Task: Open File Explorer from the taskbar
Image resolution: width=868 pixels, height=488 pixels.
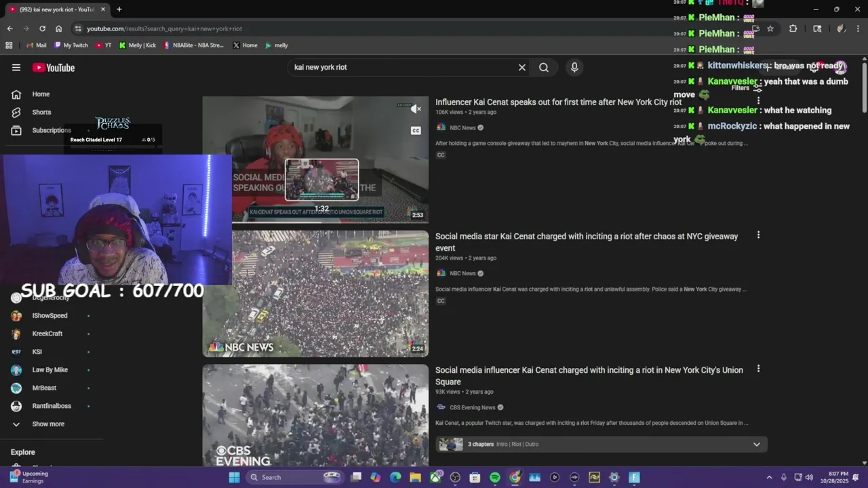Action: [x=415, y=477]
